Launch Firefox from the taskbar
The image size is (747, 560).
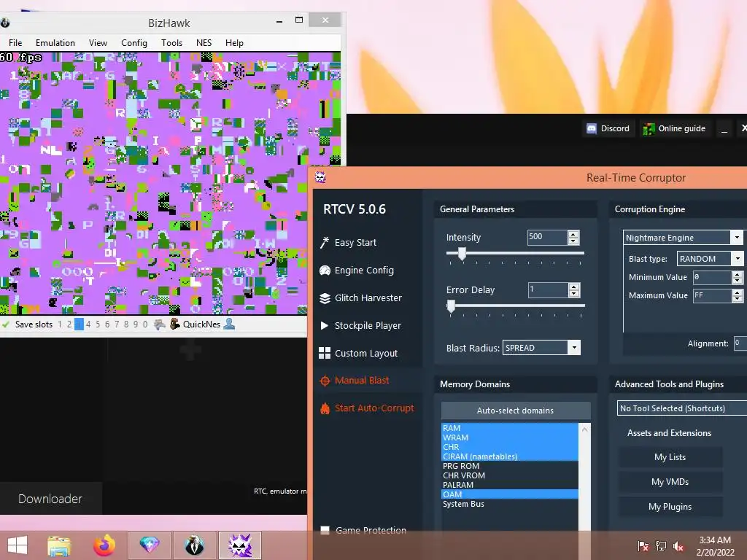coord(104,545)
